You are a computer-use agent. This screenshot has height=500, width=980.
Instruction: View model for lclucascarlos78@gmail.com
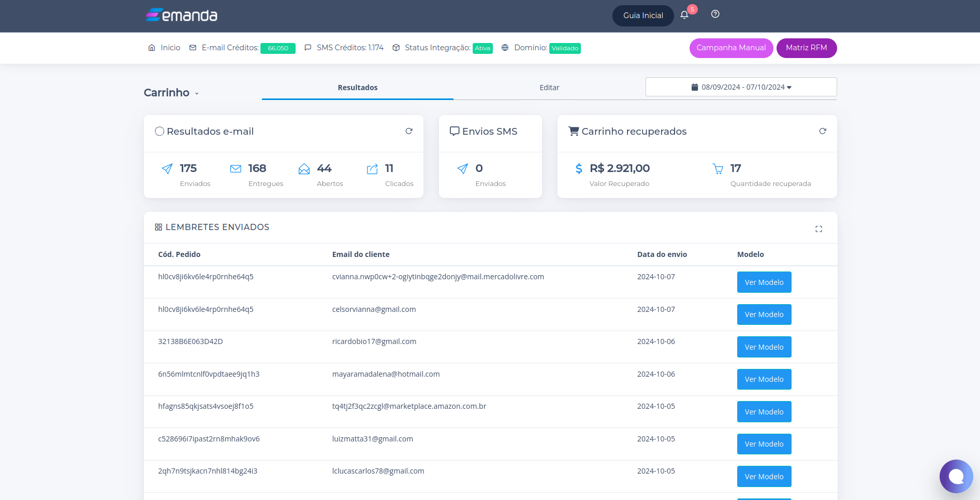tap(764, 477)
